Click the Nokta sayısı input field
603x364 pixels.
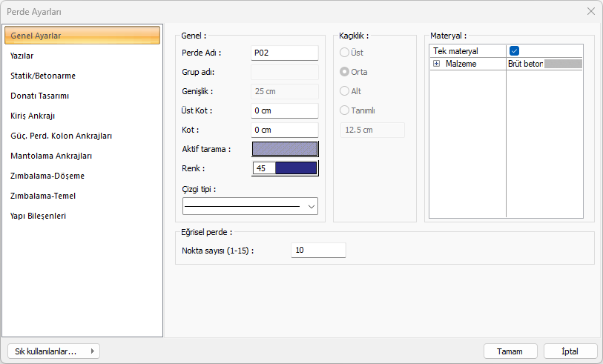pyautogui.click(x=318, y=251)
